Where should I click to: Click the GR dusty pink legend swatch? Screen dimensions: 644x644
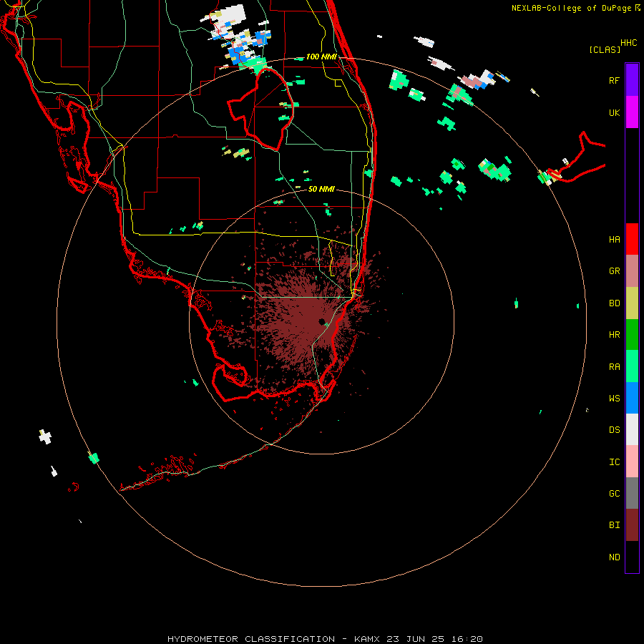pos(632,271)
